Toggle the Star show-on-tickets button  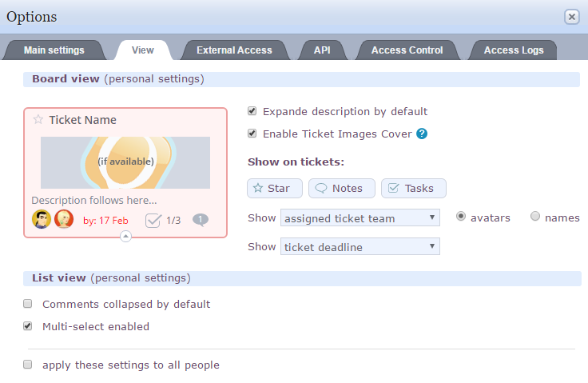pyautogui.click(x=275, y=188)
